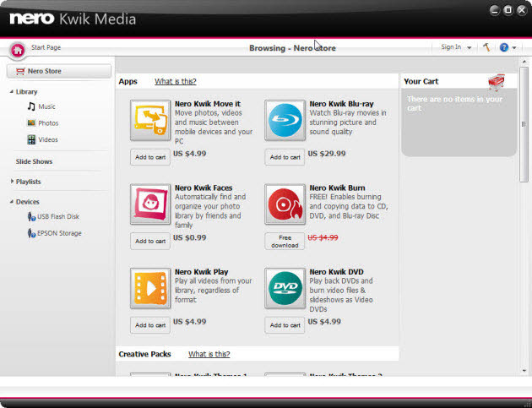
Task: Open the Nero Kwik Move it app icon
Action: [150, 120]
